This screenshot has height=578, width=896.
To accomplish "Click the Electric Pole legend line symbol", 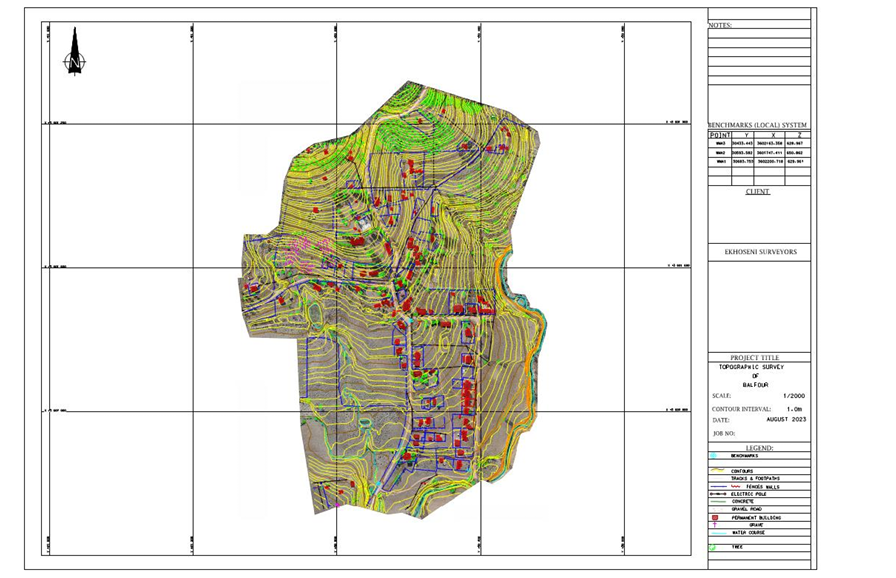I will coord(719,494).
